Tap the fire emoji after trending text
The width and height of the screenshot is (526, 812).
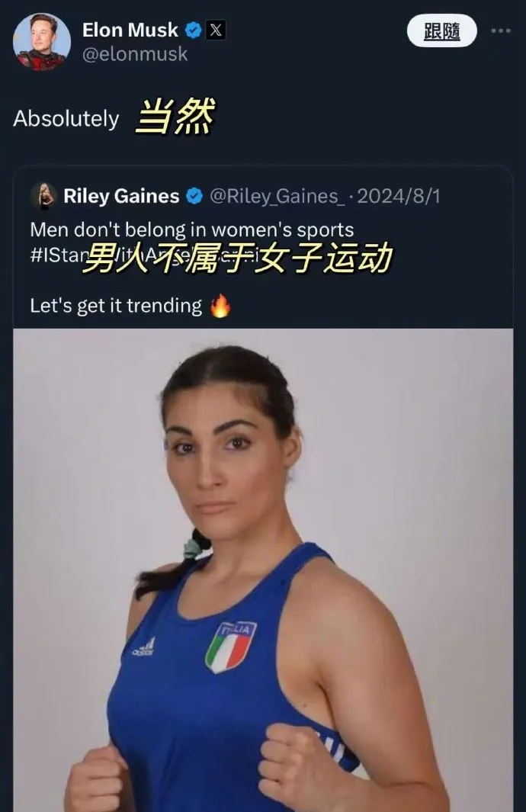(x=220, y=306)
